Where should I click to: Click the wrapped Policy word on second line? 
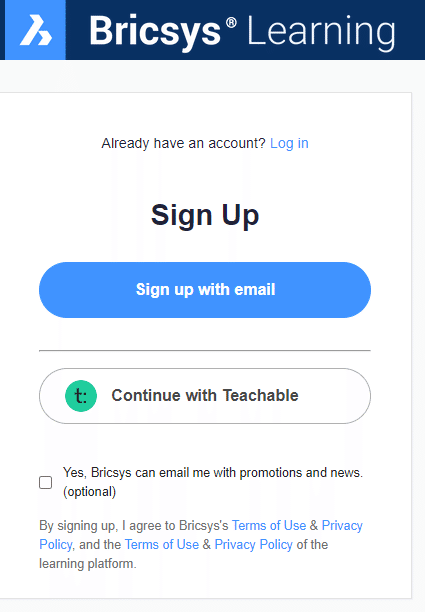[56, 544]
